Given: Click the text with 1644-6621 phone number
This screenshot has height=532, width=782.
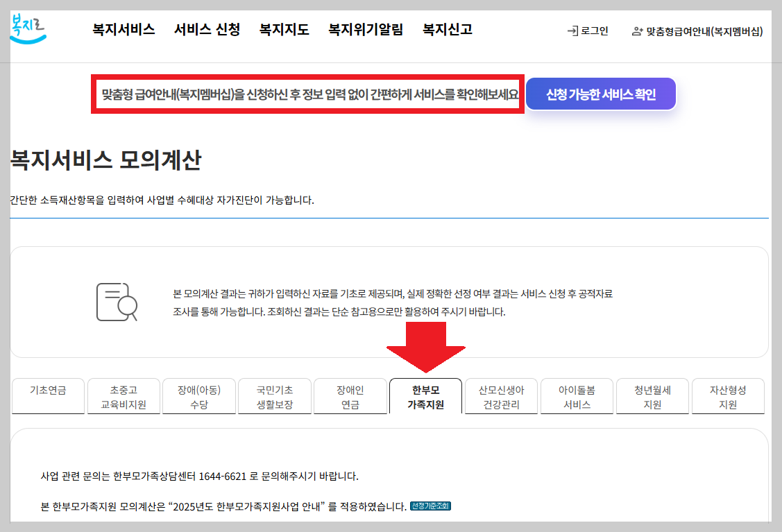Looking at the screenshot, I should pos(200,476).
